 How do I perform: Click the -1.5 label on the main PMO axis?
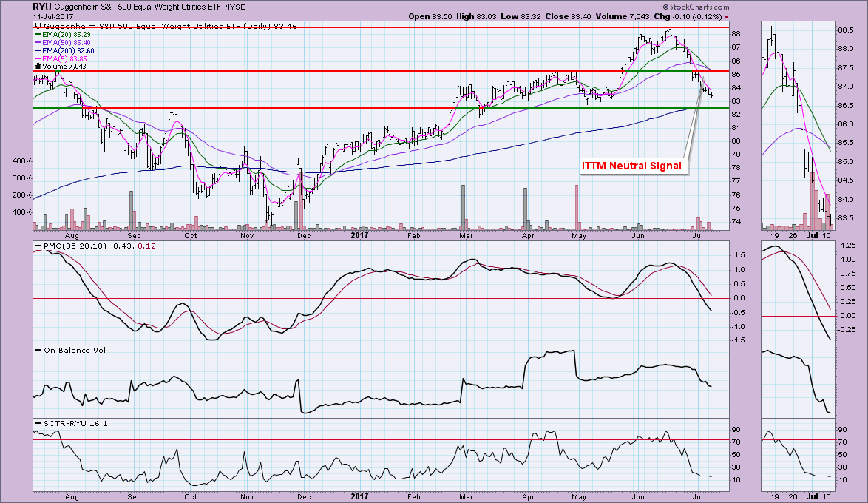(x=739, y=341)
